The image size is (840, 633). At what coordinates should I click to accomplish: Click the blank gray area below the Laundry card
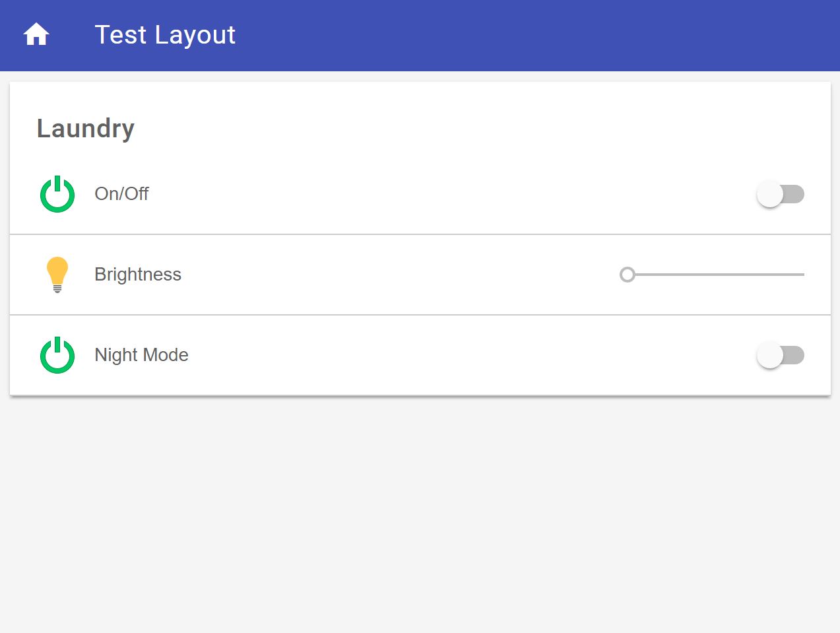pyautogui.click(x=420, y=515)
